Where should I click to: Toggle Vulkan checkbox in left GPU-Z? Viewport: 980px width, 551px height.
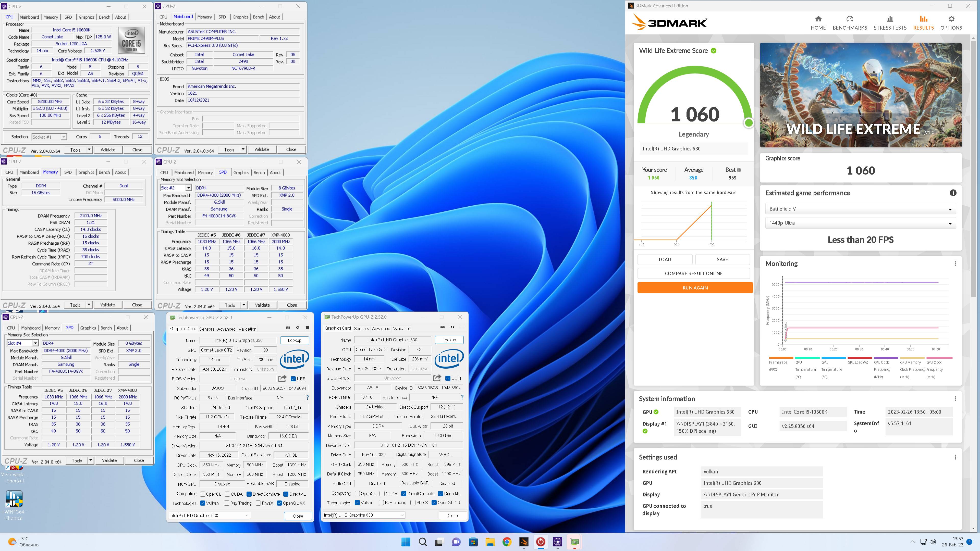[203, 503]
